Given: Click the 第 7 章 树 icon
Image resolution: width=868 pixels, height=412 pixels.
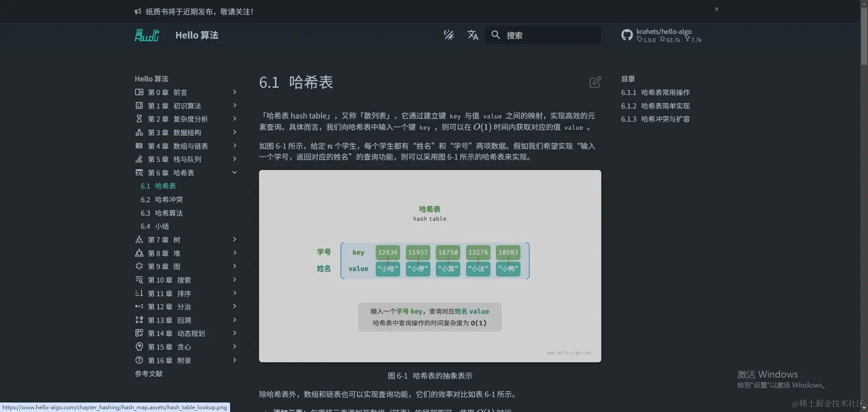Looking at the screenshot, I should (139, 240).
